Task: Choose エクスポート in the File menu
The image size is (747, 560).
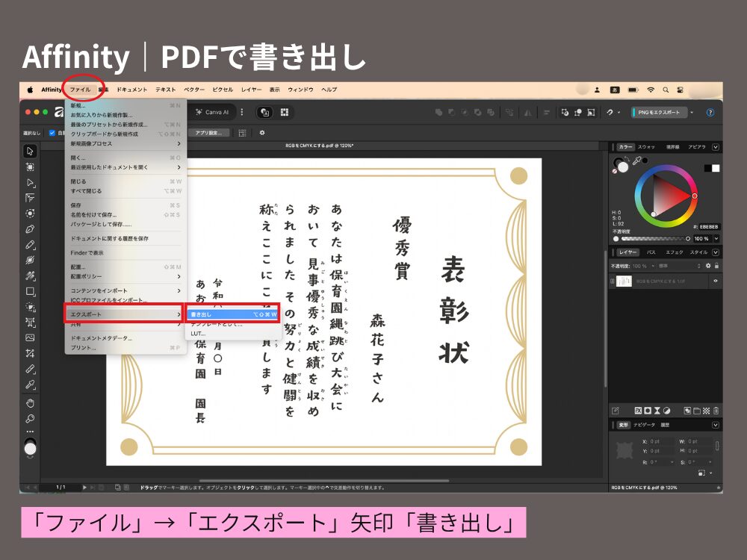Action: [x=125, y=314]
